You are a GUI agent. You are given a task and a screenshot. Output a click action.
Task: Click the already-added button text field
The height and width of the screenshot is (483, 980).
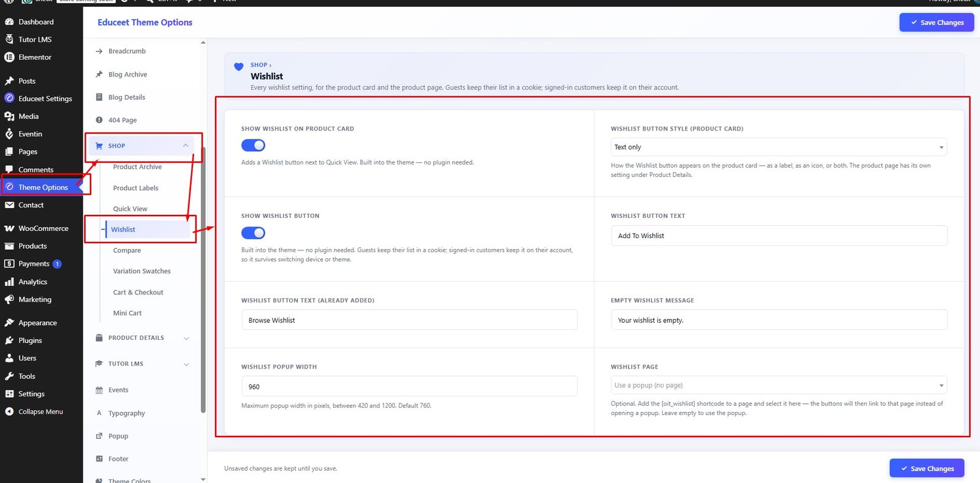click(409, 320)
